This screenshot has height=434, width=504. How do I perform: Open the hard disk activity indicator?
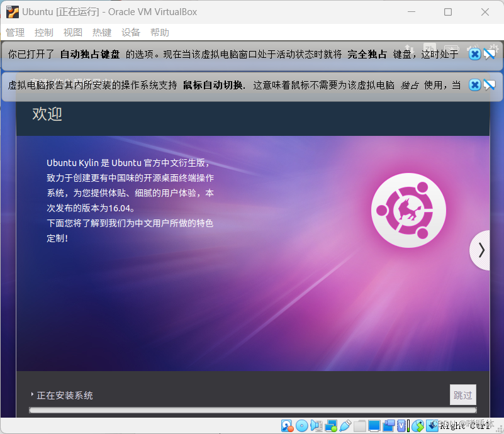click(x=288, y=426)
